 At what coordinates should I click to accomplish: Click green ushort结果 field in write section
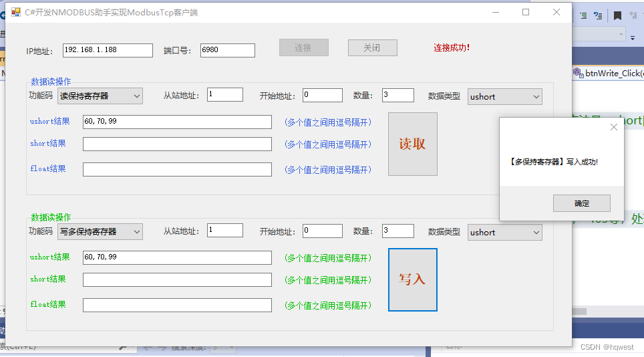[177, 257]
